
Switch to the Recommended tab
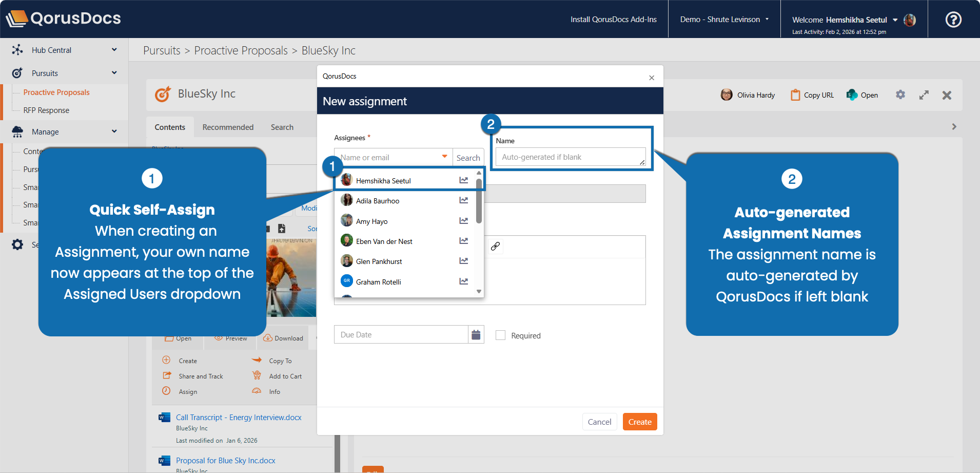pos(228,127)
